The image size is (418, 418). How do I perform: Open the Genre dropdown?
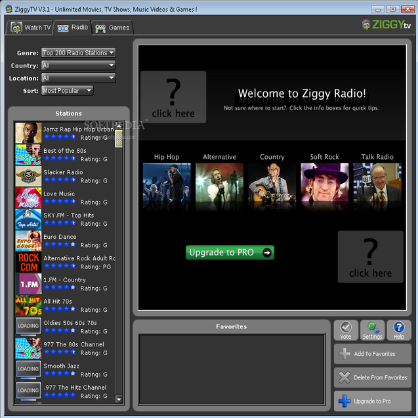(x=78, y=53)
